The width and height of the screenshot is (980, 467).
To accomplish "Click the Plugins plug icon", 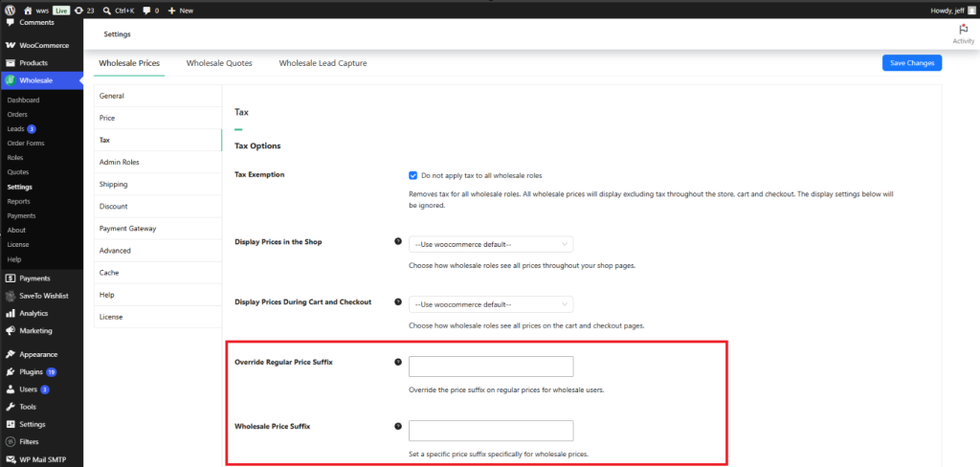I will pyautogui.click(x=10, y=371).
